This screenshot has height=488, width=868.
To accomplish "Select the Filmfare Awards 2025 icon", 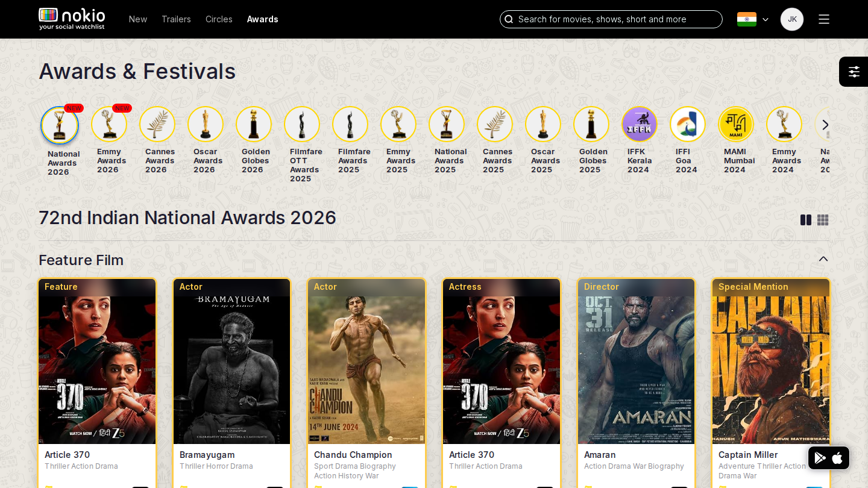I will click(x=350, y=124).
